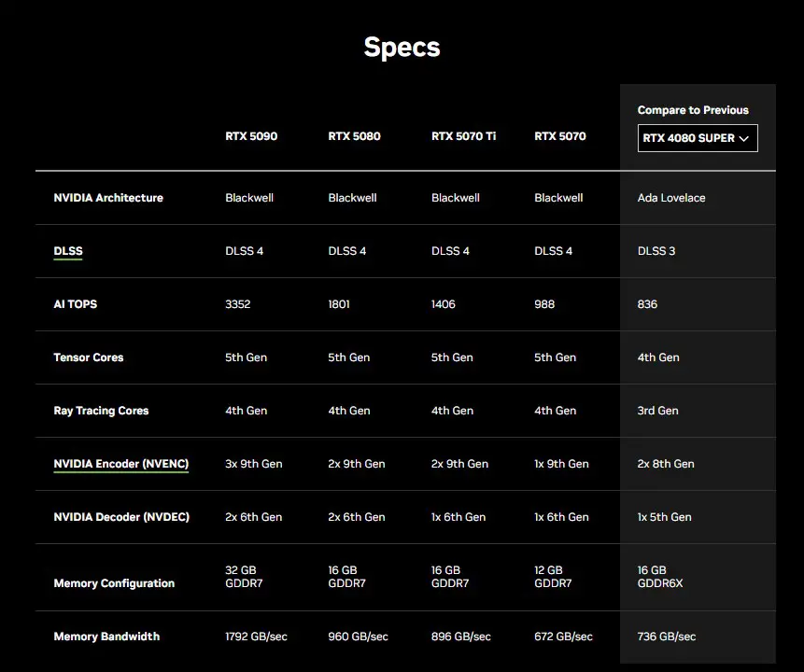Select the 1792 GB/sec bandwidth value
This screenshot has width=804, height=672.
(x=257, y=637)
